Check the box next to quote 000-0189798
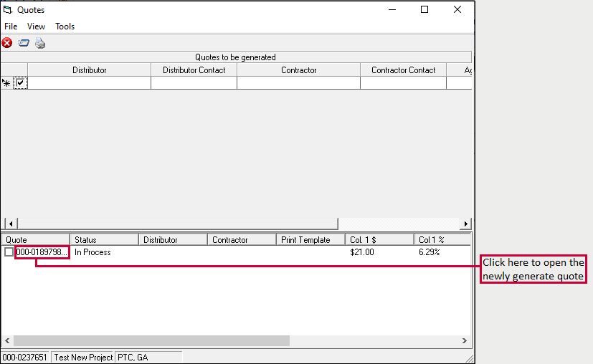This screenshot has height=364, width=593. tap(9, 252)
